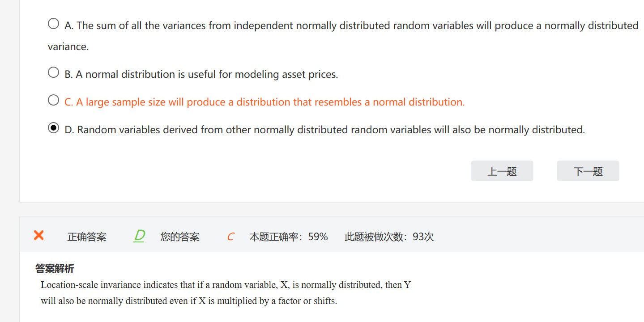Click the 您的答案 label
644x322 pixels.
180,237
